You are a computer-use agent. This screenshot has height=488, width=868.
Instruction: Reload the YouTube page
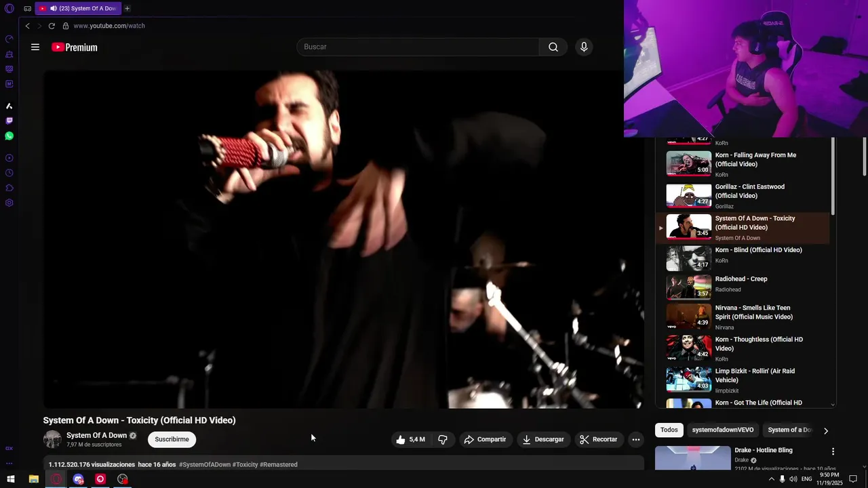point(52,26)
